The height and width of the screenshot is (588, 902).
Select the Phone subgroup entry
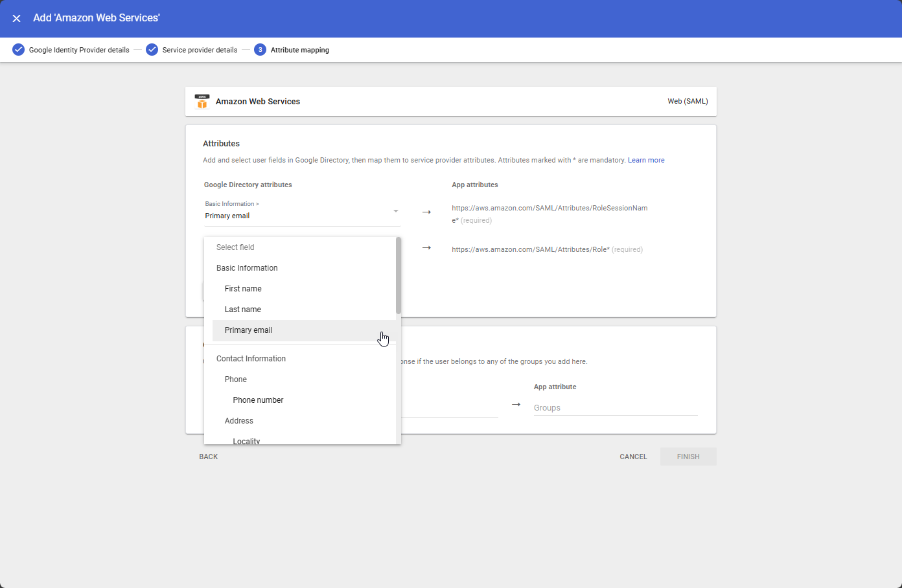coord(300,379)
